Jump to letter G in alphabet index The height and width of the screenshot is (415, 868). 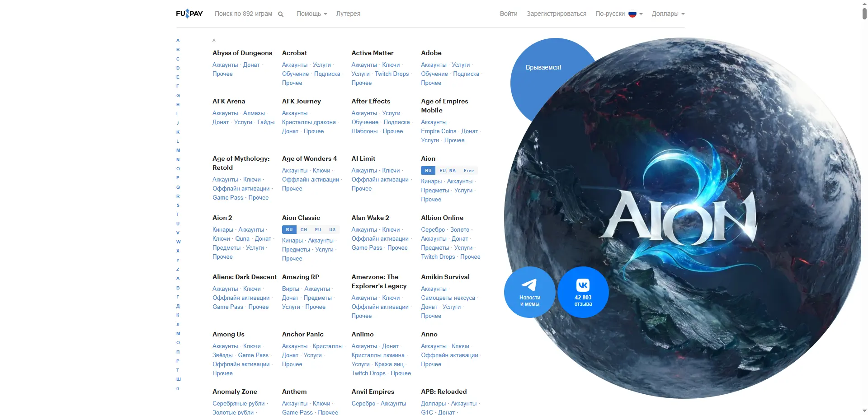coord(178,95)
